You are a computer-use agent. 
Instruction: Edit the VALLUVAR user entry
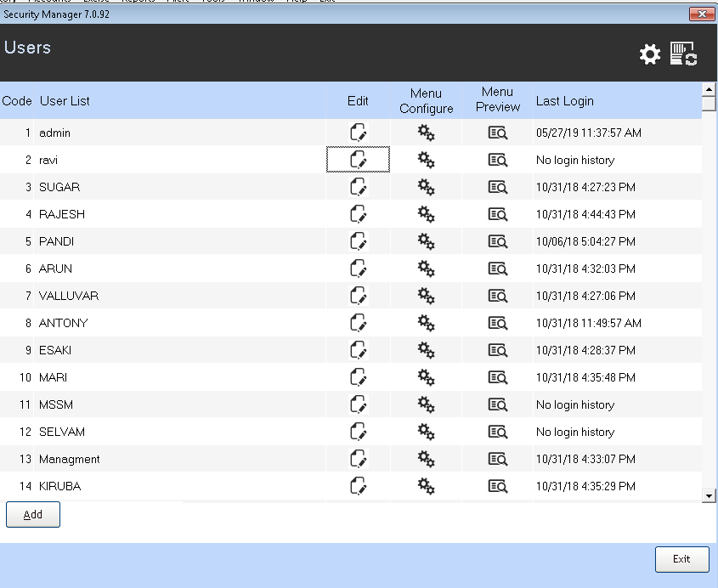point(358,296)
